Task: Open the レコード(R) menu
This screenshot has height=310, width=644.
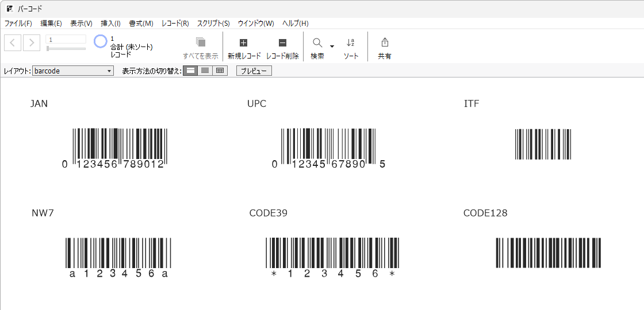Action: point(175,24)
